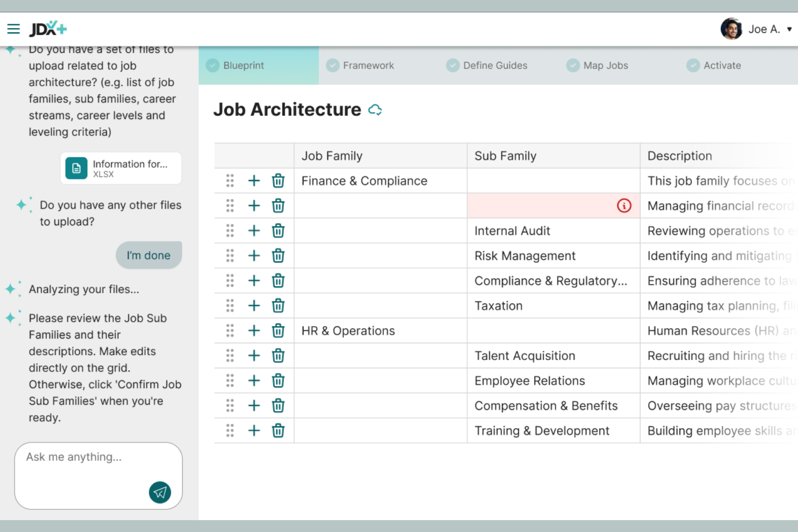Image resolution: width=798 pixels, height=532 pixels.
Task: Click drag handle of Taxation row
Action: click(x=230, y=306)
